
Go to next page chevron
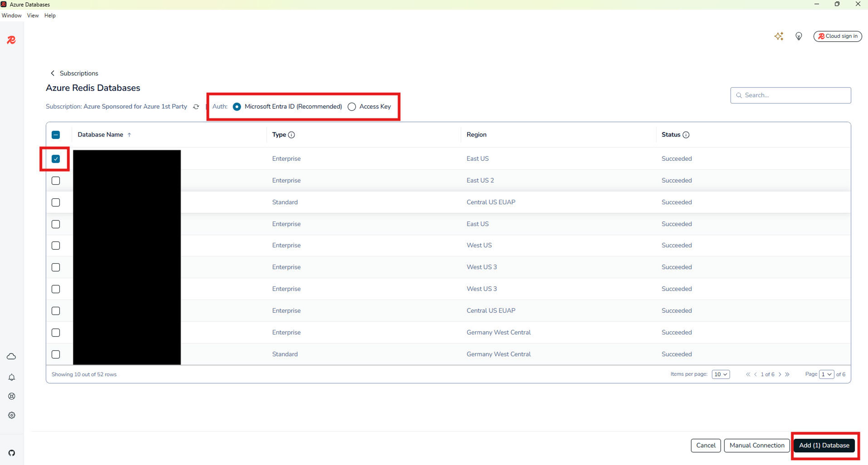(780, 374)
